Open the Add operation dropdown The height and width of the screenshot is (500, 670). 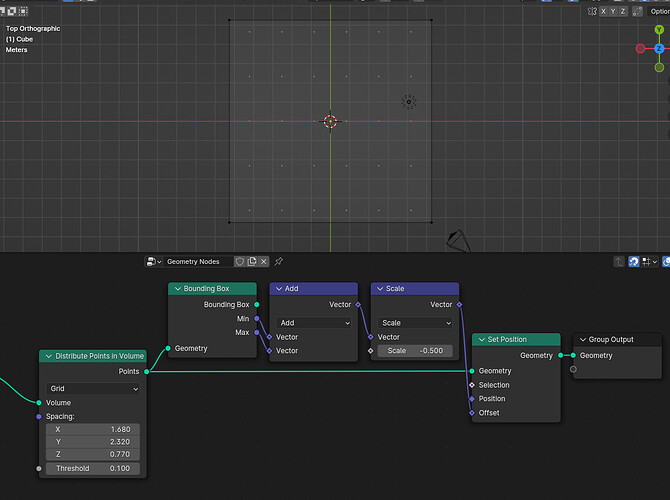(314, 323)
